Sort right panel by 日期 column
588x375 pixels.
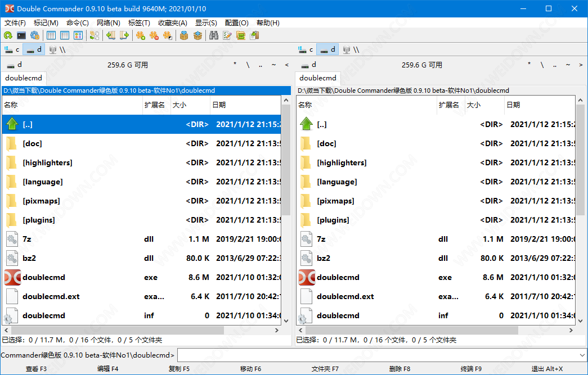540,105
